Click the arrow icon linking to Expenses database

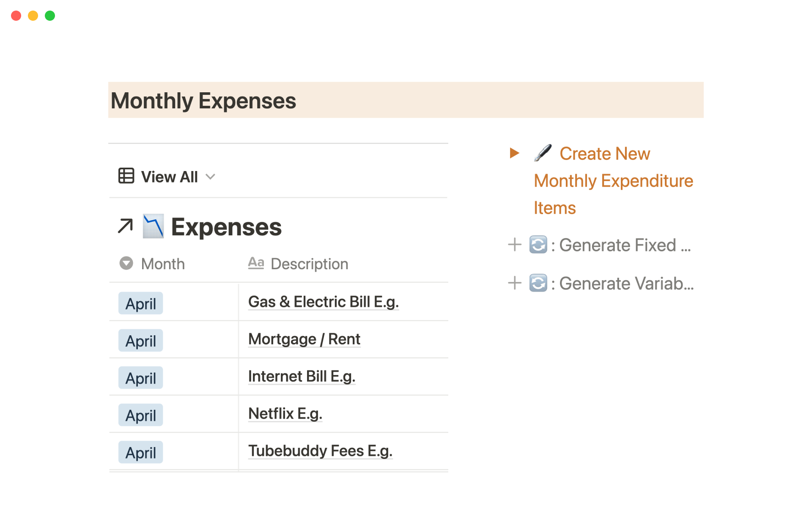pos(125,226)
